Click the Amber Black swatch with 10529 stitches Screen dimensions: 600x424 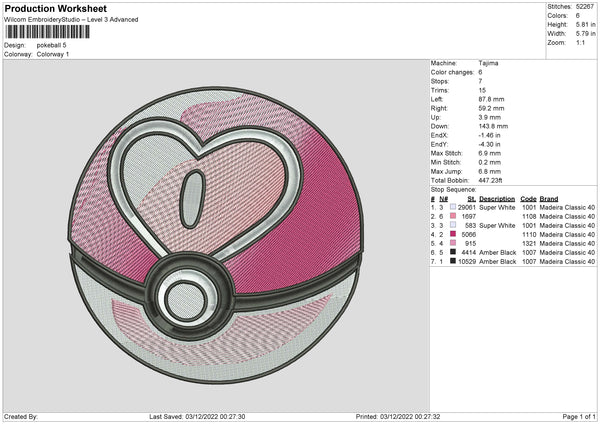tap(453, 261)
